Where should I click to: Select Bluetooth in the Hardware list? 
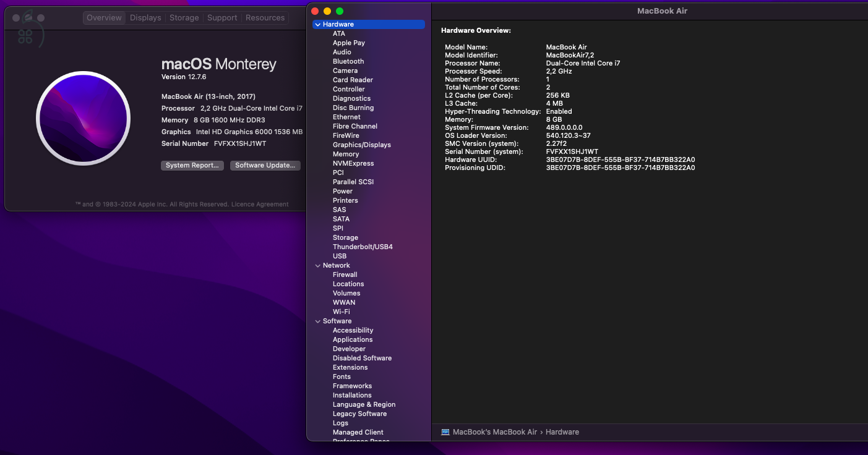coord(348,62)
